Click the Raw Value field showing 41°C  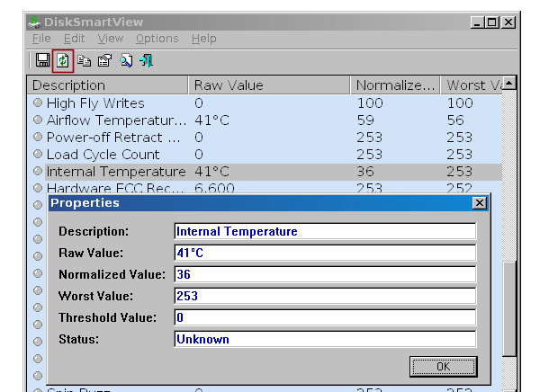click(x=325, y=253)
